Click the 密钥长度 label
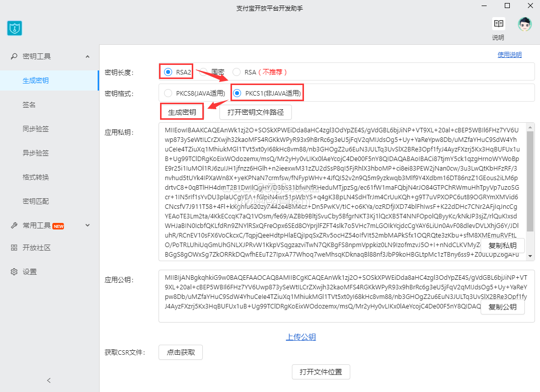 click(119, 72)
